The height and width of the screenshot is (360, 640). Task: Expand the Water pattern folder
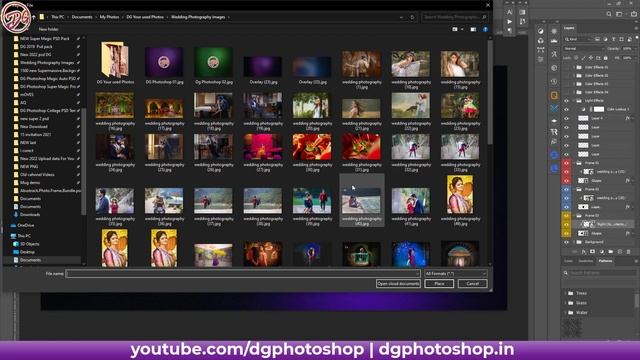pos(566,313)
